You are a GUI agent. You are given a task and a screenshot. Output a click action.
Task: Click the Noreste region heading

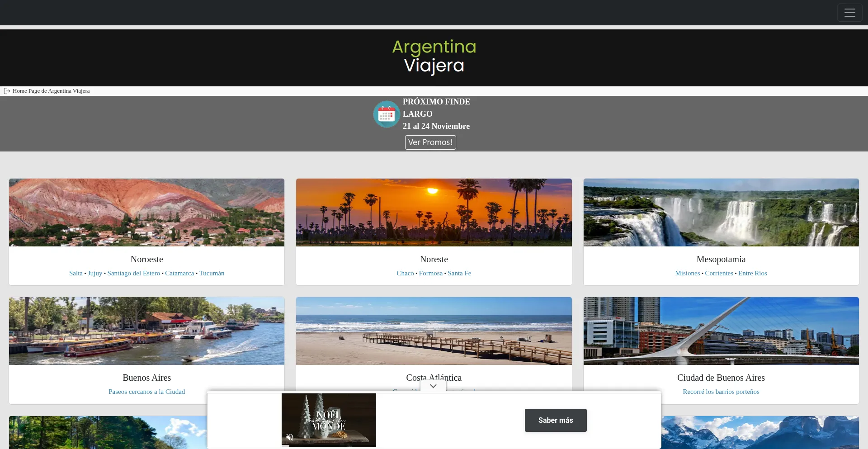coord(434,259)
